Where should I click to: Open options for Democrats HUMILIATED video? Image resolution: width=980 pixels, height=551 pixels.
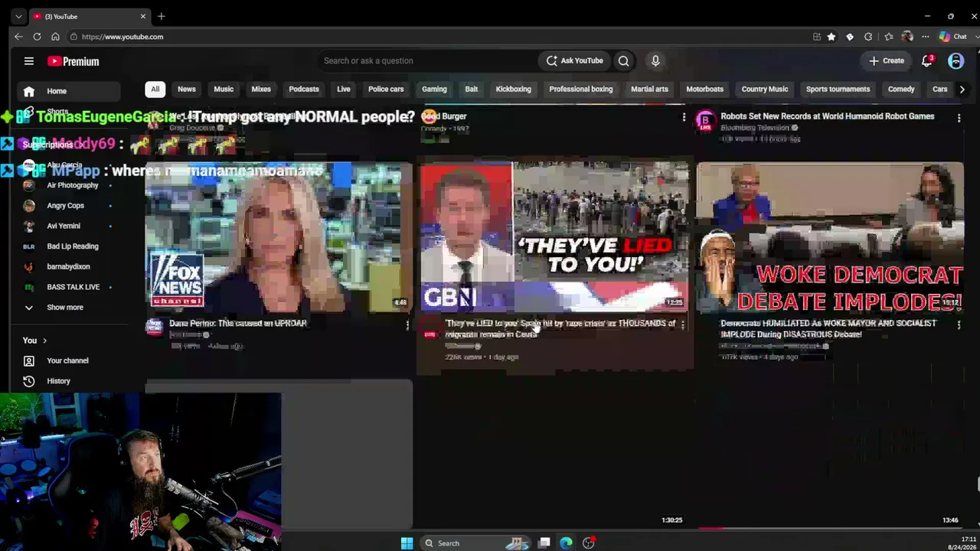point(959,325)
